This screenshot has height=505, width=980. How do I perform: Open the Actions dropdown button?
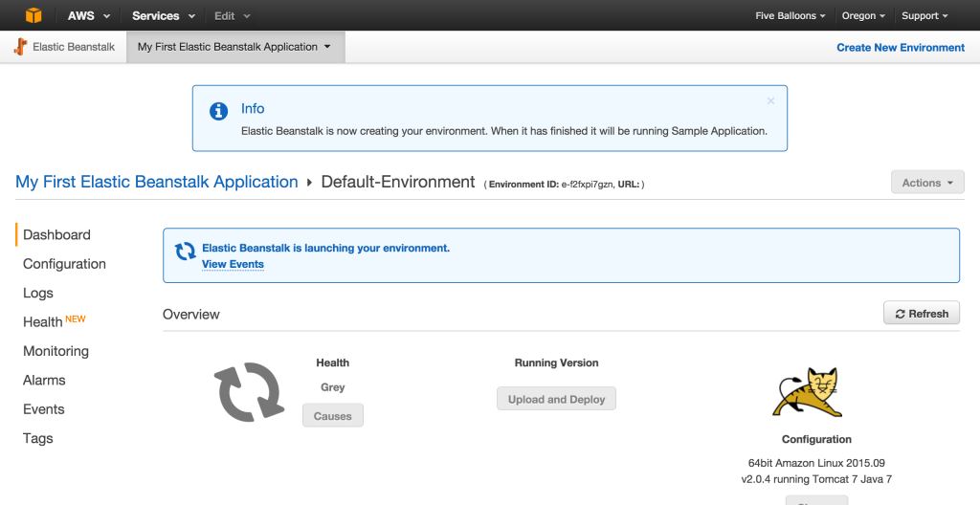pyautogui.click(x=927, y=183)
